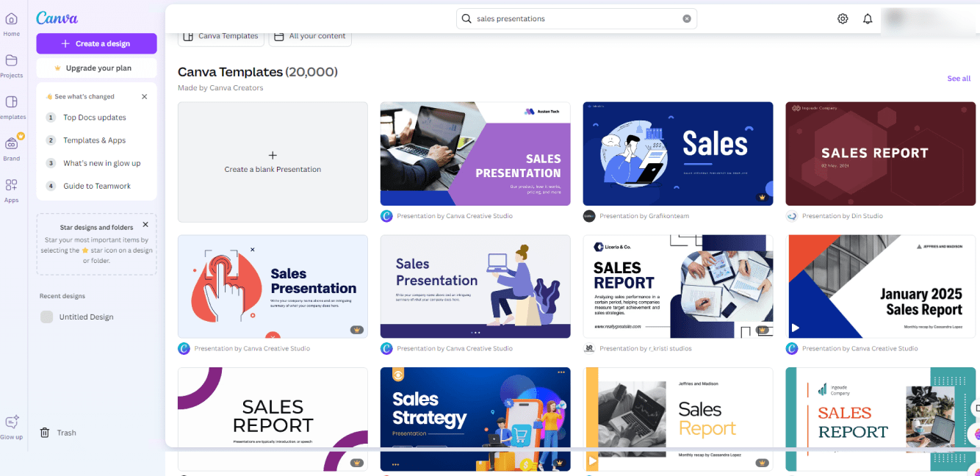Image resolution: width=980 pixels, height=476 pixels.
Task: Click Presentation by Din Studio text
Action: click(843, 216)
